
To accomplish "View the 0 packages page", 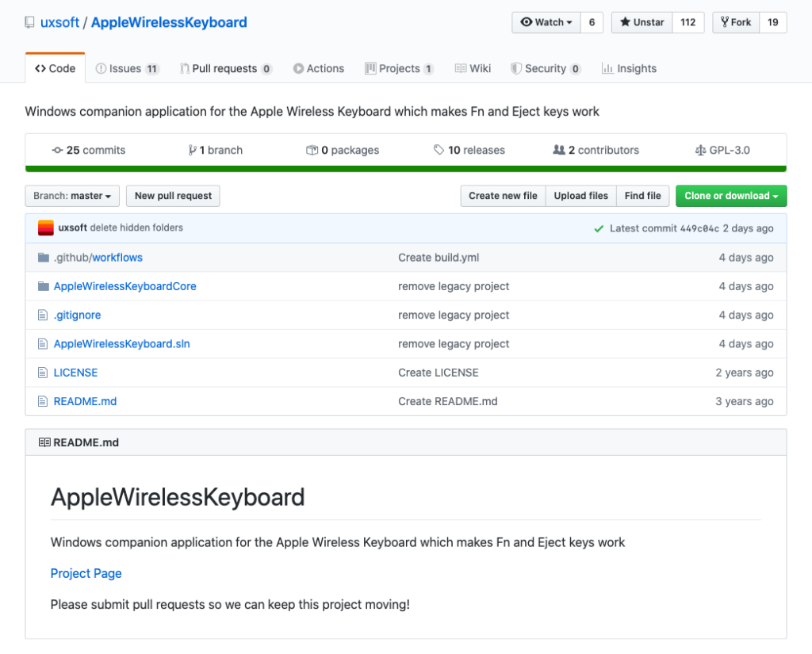I will click(x=343, y=150).
